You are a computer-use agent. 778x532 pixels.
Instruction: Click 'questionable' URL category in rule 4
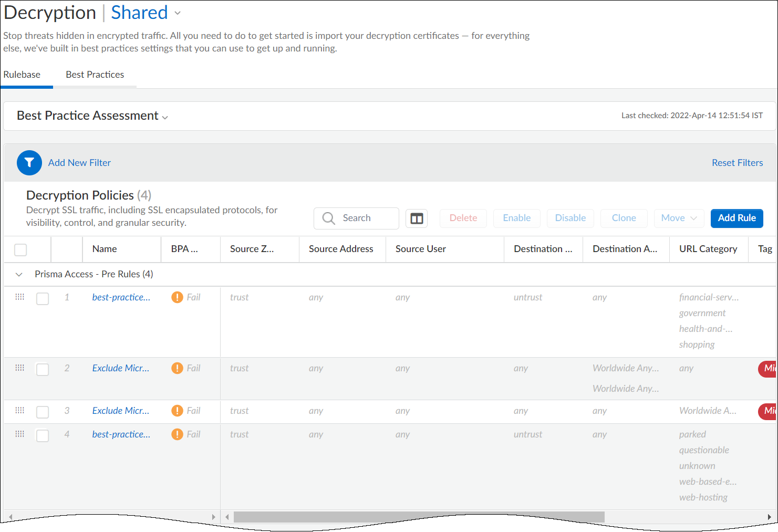[704, 450]
